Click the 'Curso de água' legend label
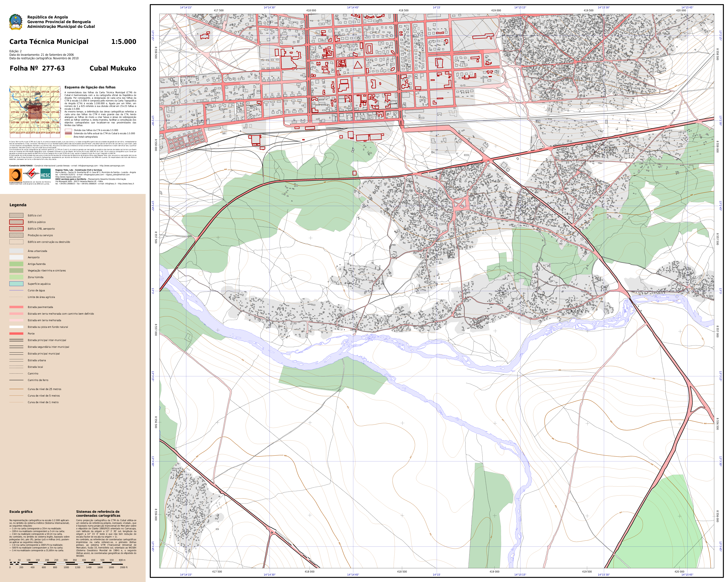This screenshot has width=728, height=582. tap(36, 290)
